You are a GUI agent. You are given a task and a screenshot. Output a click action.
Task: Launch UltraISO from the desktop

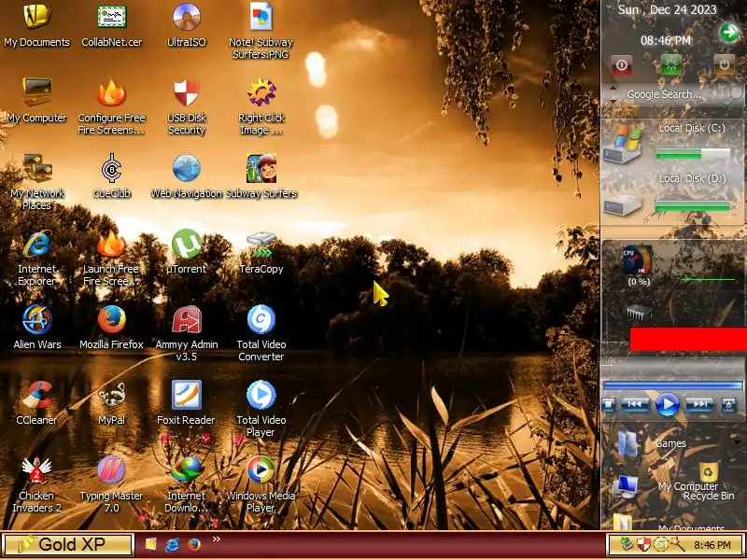pyautogui.click(x=186, y=25)
